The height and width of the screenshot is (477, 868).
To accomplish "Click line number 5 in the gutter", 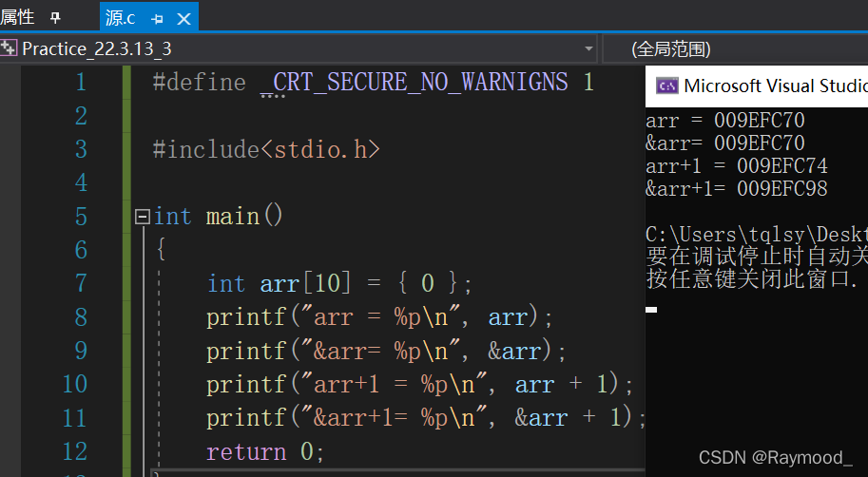I will 81,217.
